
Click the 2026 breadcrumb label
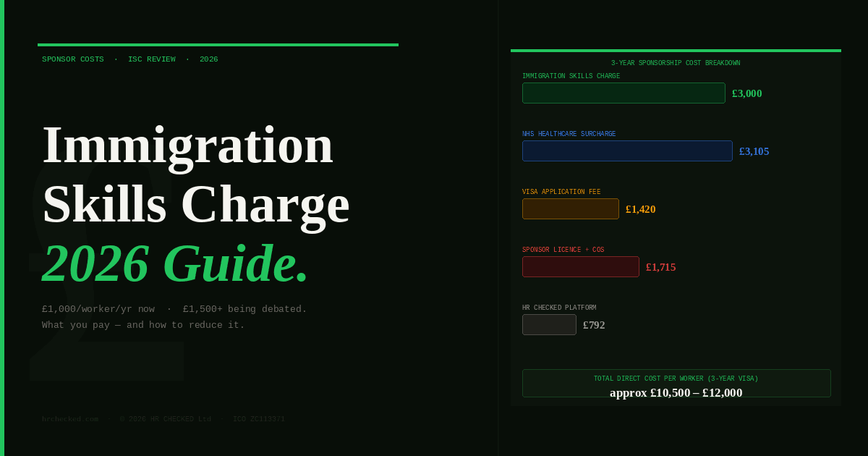point(209,59)
